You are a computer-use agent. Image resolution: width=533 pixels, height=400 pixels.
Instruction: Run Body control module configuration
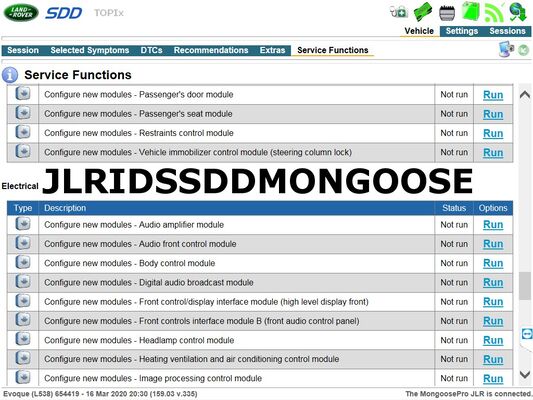tap(493, 263)
